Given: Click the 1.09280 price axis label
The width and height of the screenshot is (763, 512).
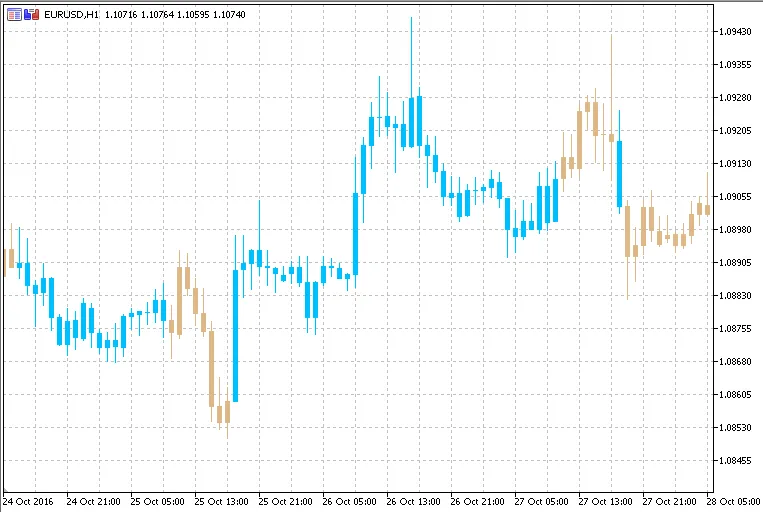Looking at the screenshot, I should [x=735, y=98].
